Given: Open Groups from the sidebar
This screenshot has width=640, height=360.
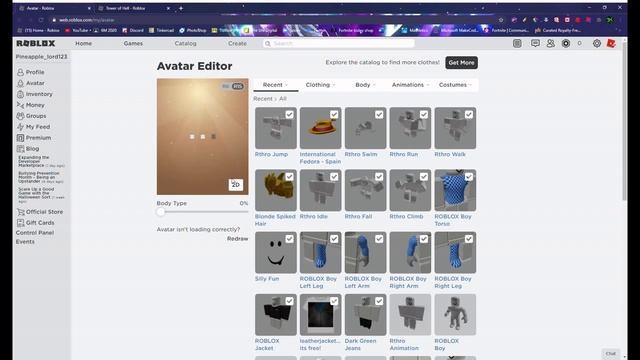Looking at the screenshot, I should [x=31, y=116].
